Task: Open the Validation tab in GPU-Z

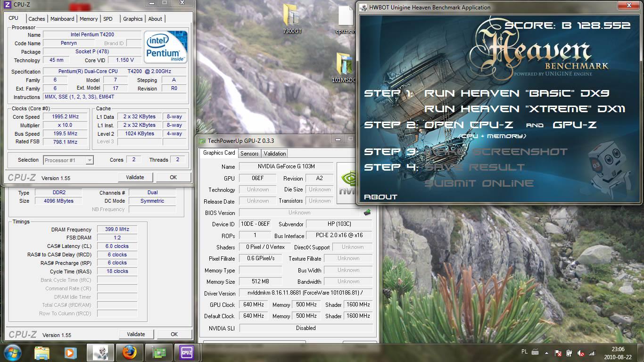Action: tap(275, 154)
